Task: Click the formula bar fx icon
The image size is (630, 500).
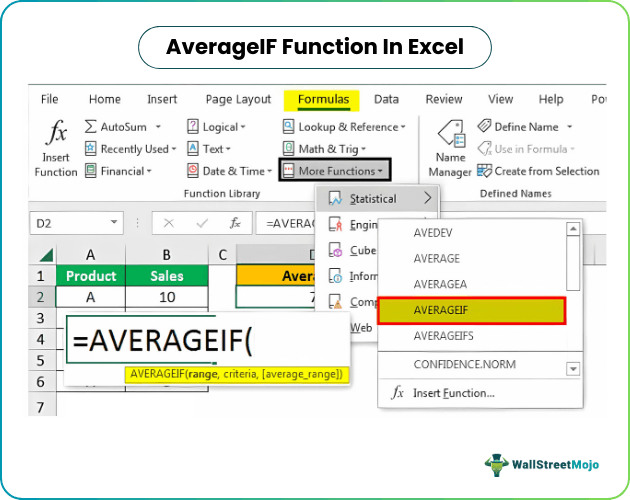Action: 235,223
